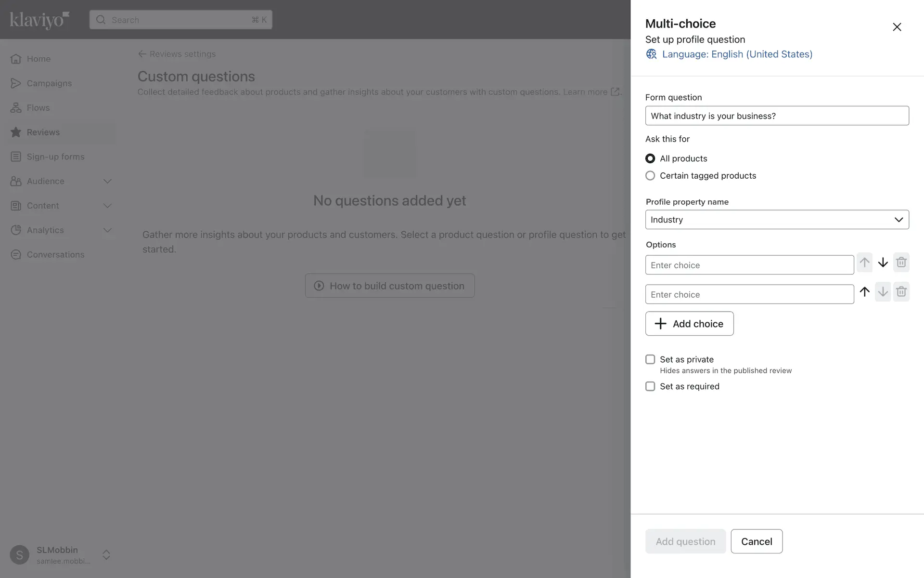Click the globe language icon
The height and width of the screenshot is (578, 924).
(651, 54)
